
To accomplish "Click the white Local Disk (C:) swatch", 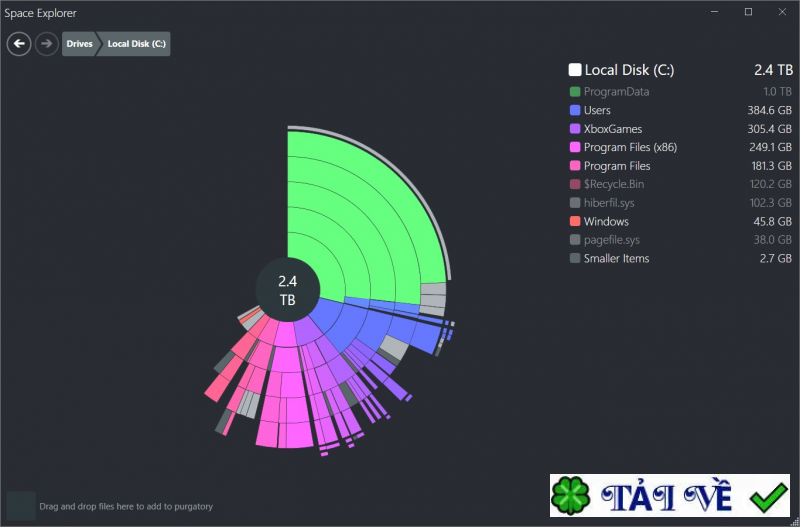I will click(575, 70).
